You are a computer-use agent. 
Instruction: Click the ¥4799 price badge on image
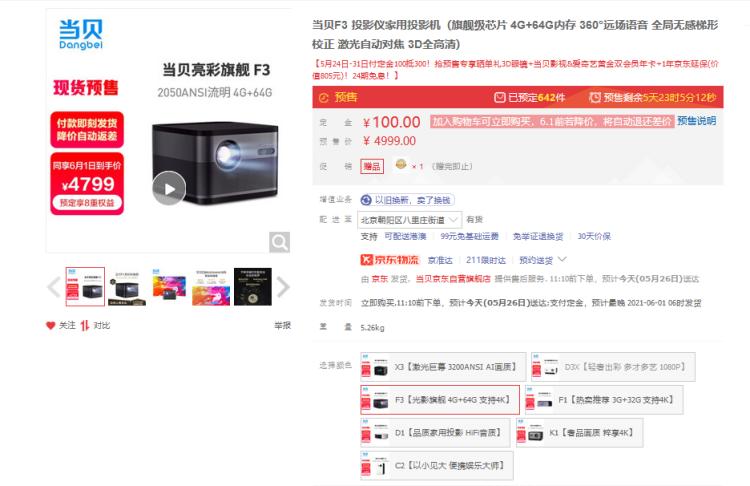[x=87, y=184]
